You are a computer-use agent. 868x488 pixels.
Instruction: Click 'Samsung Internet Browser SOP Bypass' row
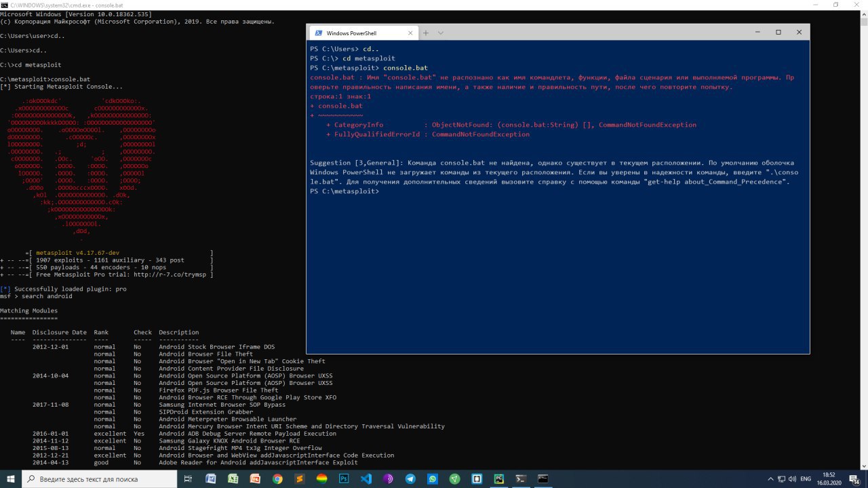coord(222,405)
